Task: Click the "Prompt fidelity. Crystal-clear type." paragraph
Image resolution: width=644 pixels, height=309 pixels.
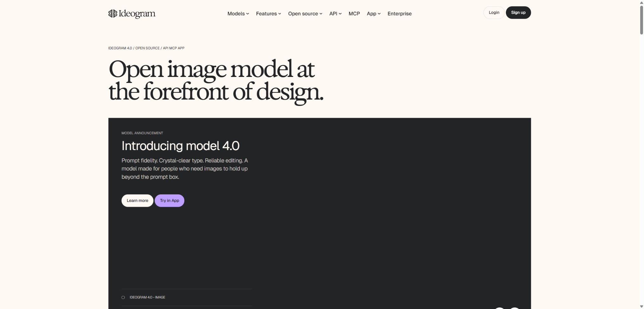Action: click(x=185, y=169)
